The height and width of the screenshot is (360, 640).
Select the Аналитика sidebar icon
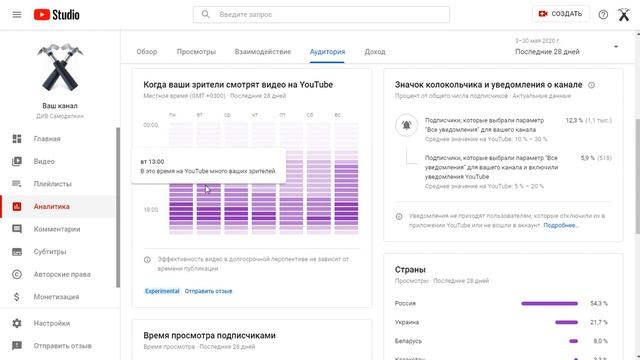[17, 207]
